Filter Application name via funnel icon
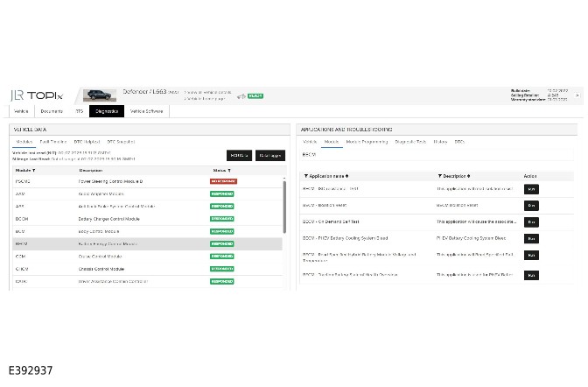Screen dimensions: 588x387 pos(306,176)
